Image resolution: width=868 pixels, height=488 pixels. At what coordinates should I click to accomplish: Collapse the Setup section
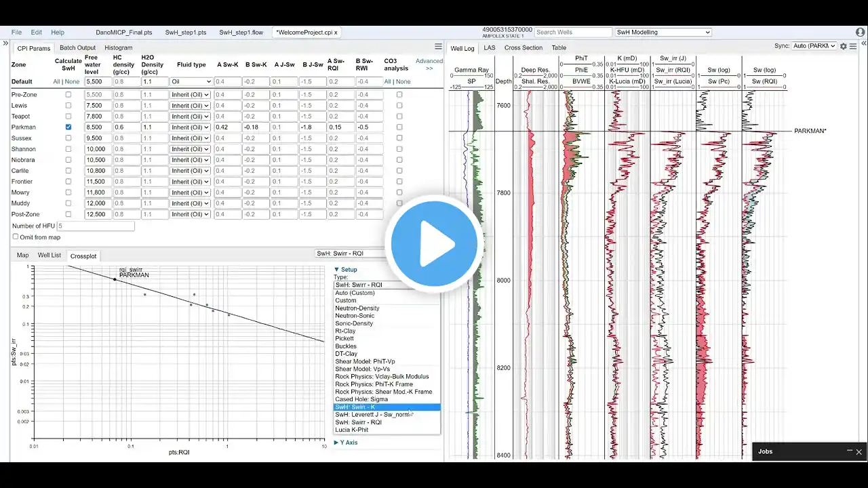pos(345,270)
